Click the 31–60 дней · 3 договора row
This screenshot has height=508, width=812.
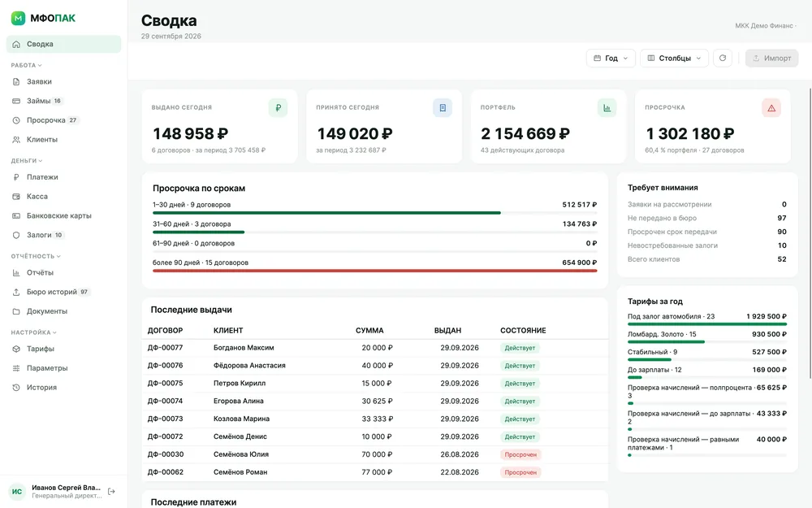tap(374, 227)
